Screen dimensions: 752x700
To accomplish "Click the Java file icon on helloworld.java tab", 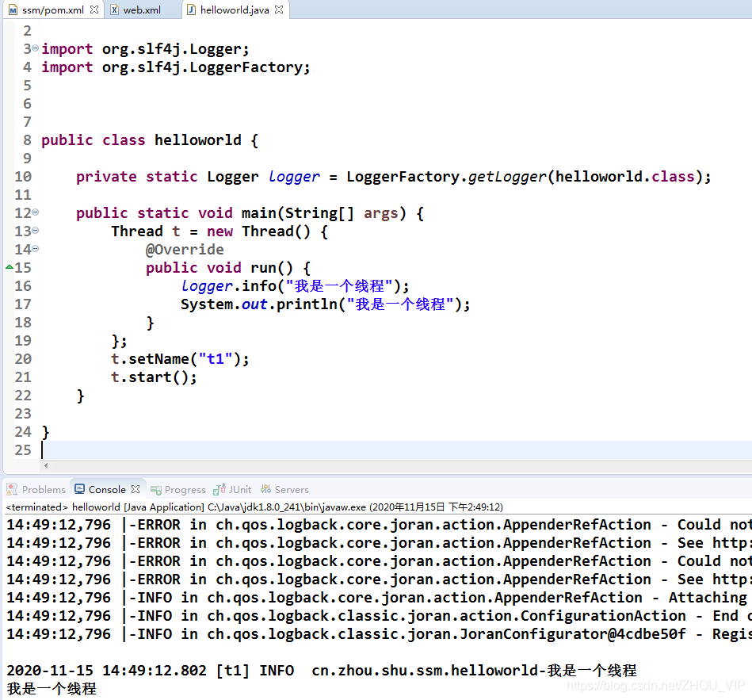I will (x=191, y=10).
